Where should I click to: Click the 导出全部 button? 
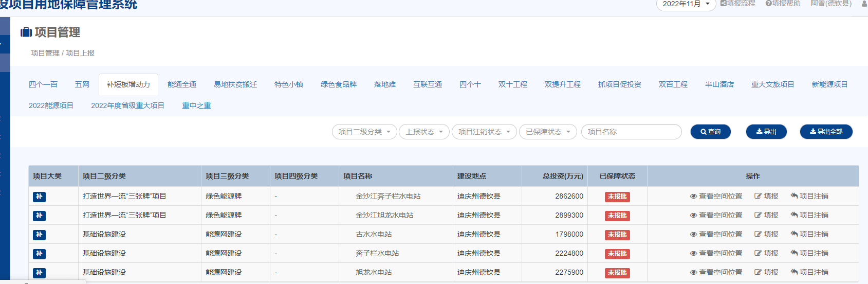coord(826,132)
